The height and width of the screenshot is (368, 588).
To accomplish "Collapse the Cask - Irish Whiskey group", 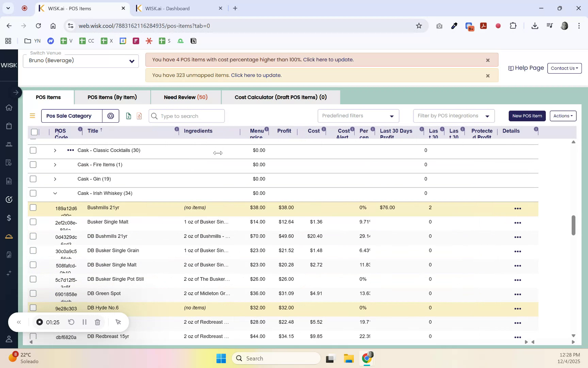I will [x=55, y=193].
